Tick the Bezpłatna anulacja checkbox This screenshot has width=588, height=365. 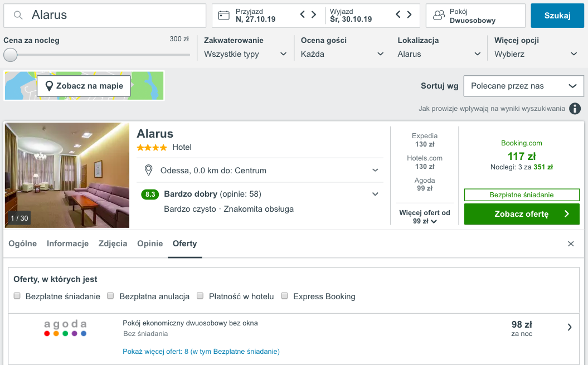pos(111,296)
